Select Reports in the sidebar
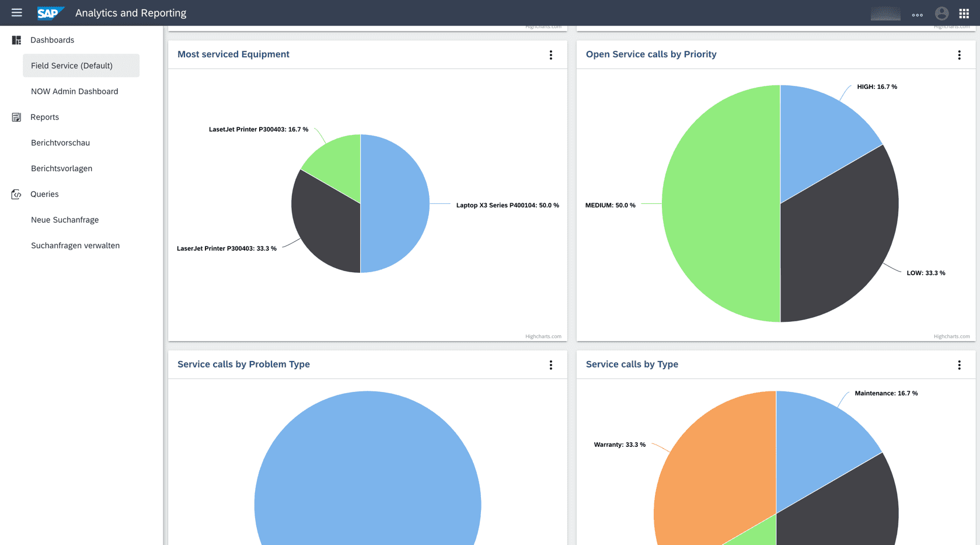980x545 pixels. click(x=44, y=117)
